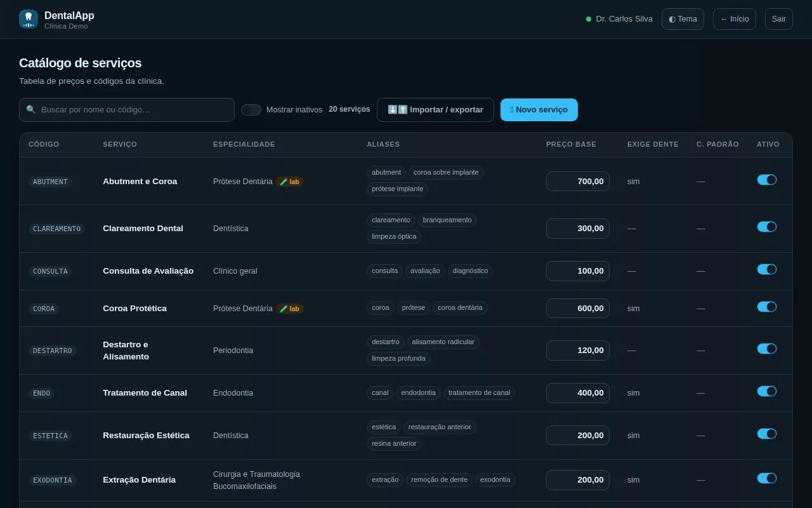
Task: Click the Preço Base column header
Action: coord(571,145)
